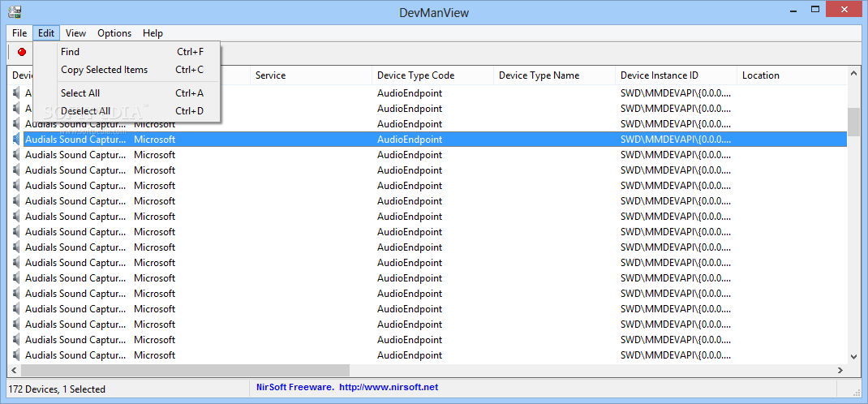Image resolution: width=868 pixels, height=404 pixels.
Task: Click the horizontal scrollbar left arrow
Action: tap(14, 370)
